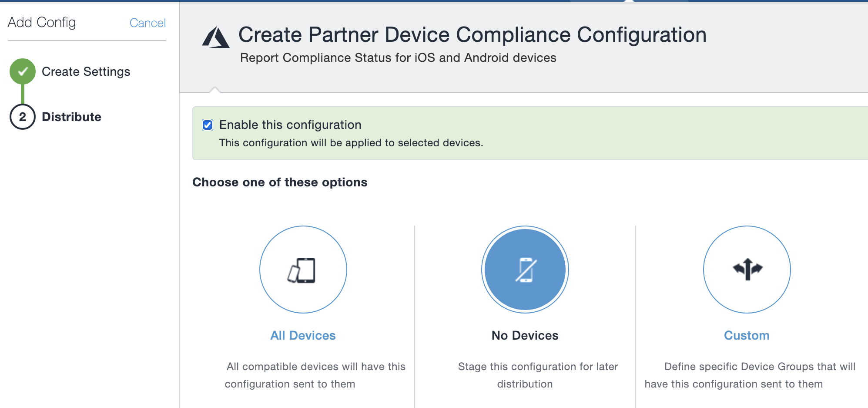Collapse the configuration options section

pos(280,182)
